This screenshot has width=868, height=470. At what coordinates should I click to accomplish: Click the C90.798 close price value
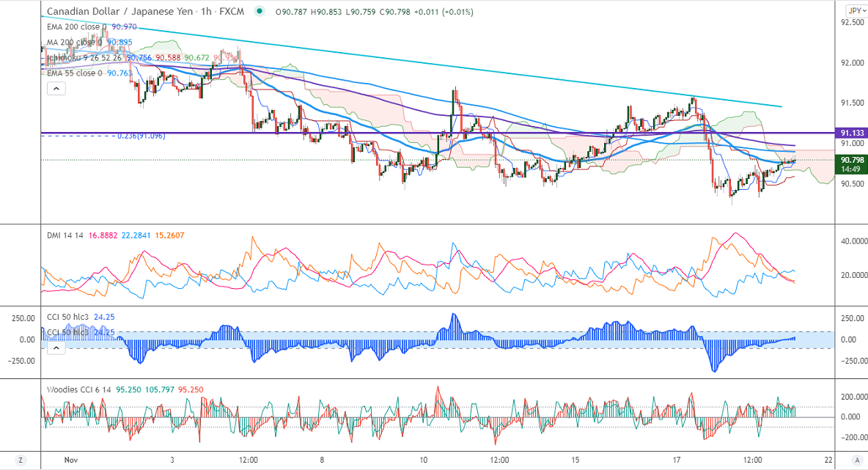[394, 12]
